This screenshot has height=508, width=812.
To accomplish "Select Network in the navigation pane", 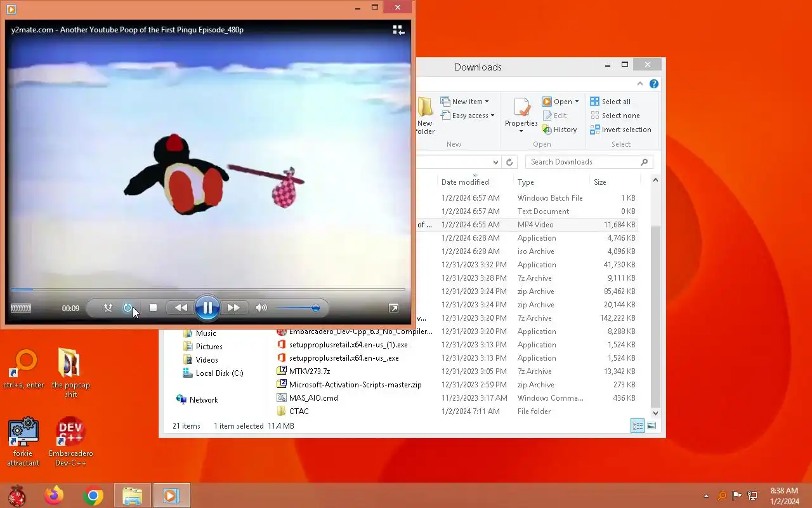I will tap(197, 400).
